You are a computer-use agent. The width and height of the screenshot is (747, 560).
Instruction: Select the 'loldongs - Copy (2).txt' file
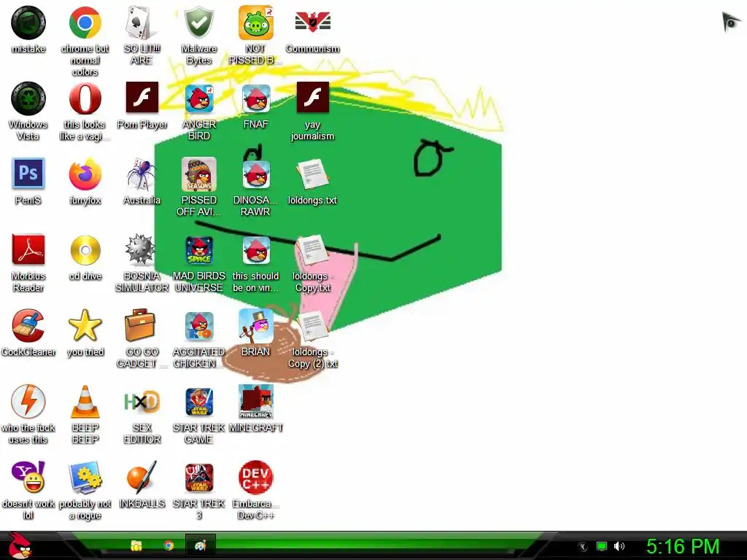312,326
